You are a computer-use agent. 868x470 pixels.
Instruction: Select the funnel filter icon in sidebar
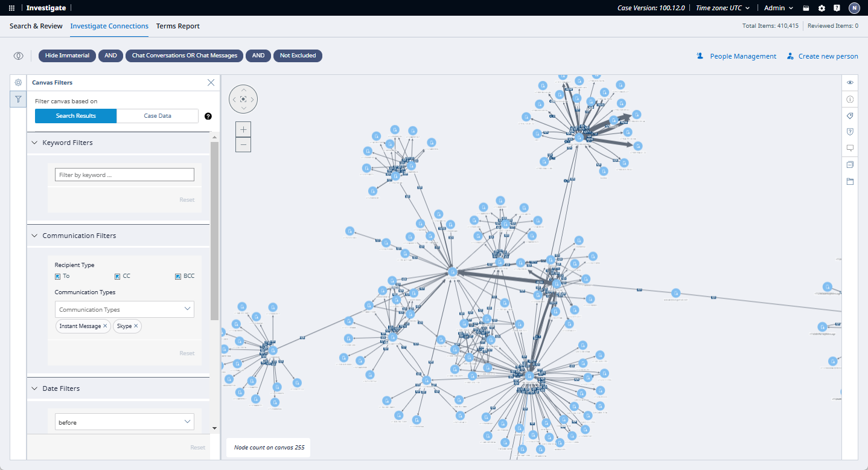(x=18, y=99)
